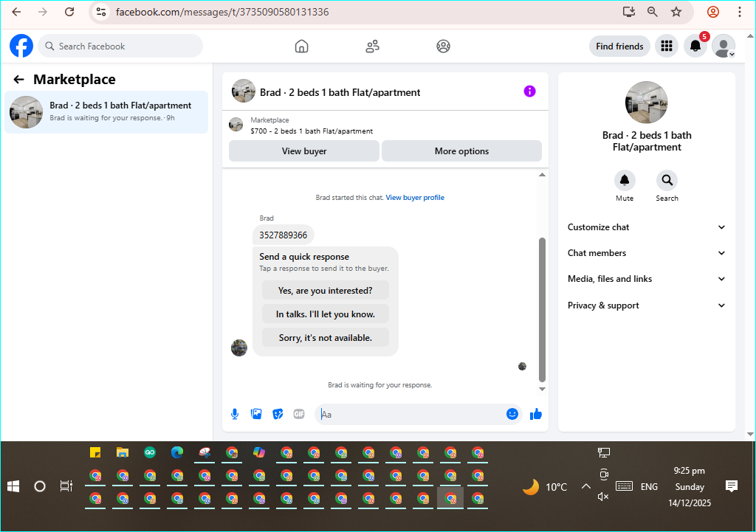Open the Friends icon in top bar
Screen dimensions: 756x532
click(x=372, y=46)
